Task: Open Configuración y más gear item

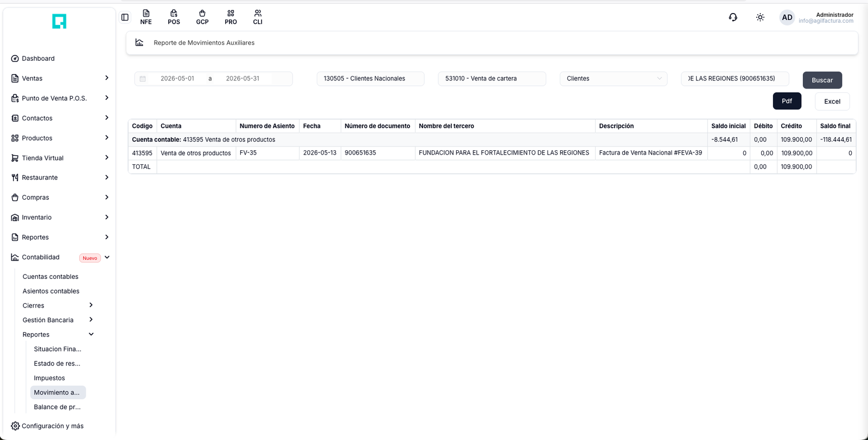Action: [47, 426]
